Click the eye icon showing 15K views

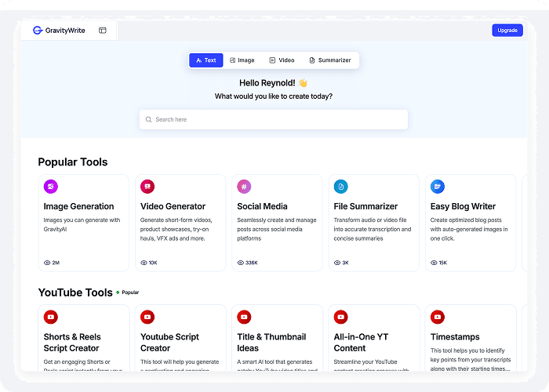coord(434,263)
